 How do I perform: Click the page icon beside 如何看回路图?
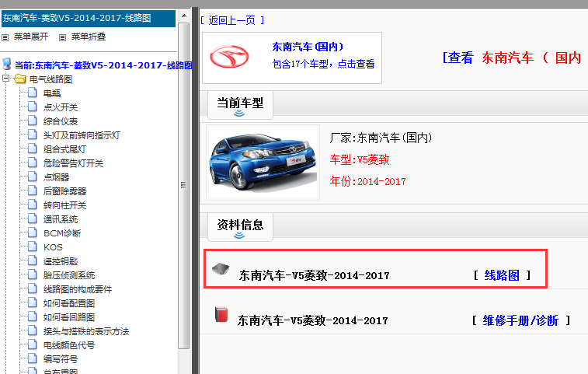tap(33, 316)
